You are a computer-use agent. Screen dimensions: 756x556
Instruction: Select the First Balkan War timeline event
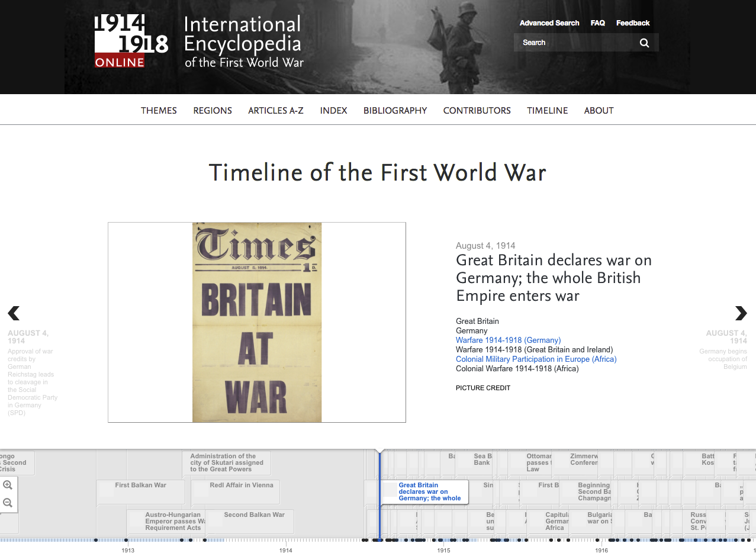point(141,491)
